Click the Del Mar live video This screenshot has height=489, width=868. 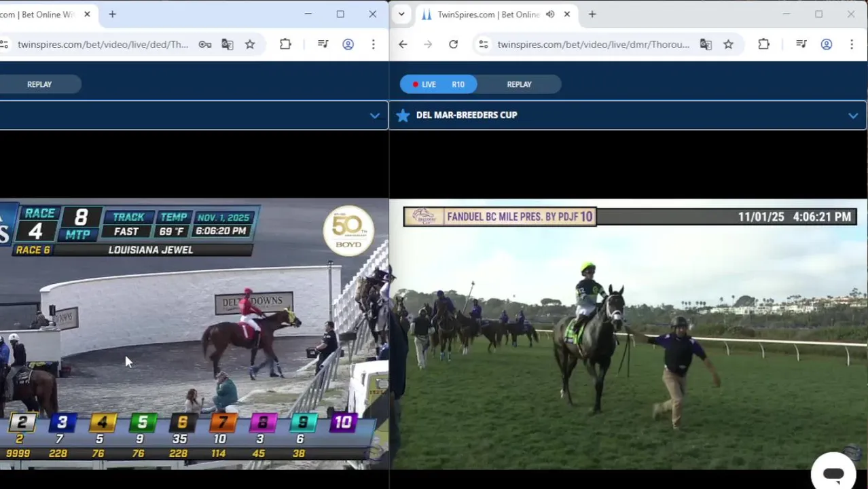point(628,333)
